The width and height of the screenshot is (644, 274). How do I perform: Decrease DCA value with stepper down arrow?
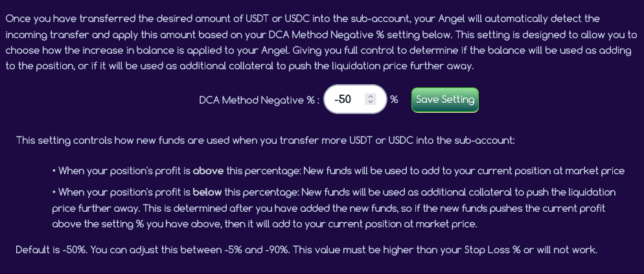click(x=370, y=102)
